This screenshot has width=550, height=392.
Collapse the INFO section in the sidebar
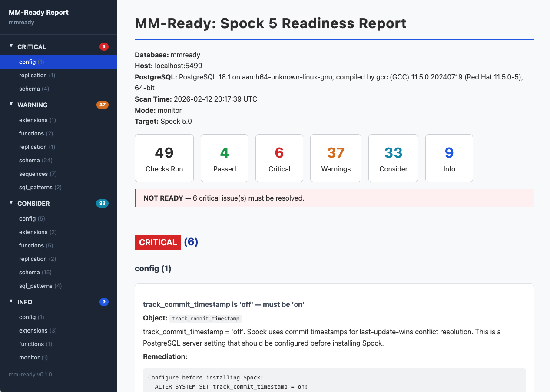pos(11,302)
